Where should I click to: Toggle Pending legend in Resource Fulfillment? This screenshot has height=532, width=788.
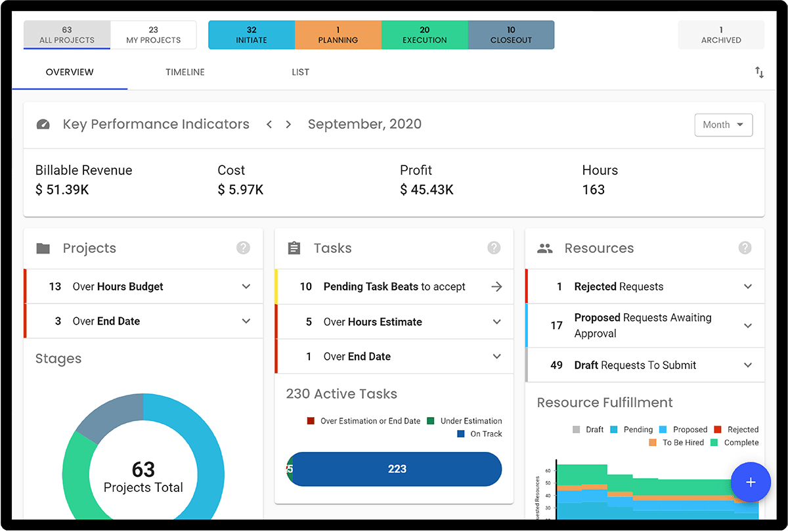pyautogui.click(x=632, y=430)
